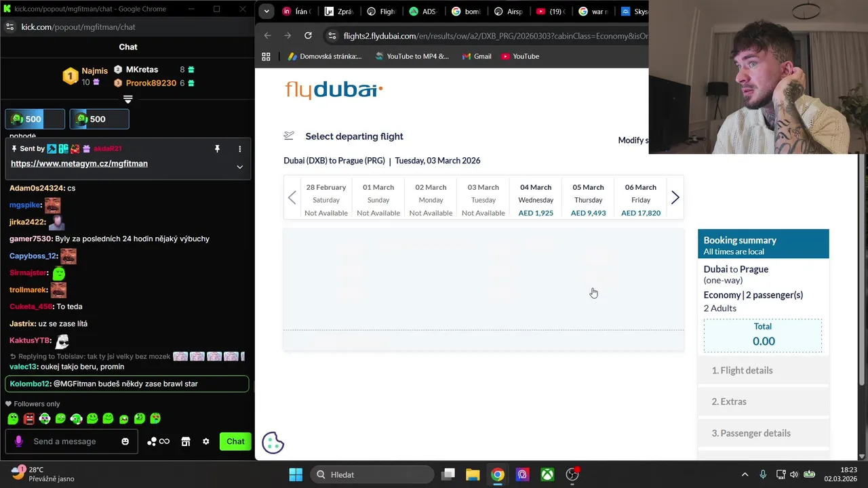Viewport: 868px width, 488px height.
Task: Open OBS Studio from the taskbar
Action: tap(572, 474)
